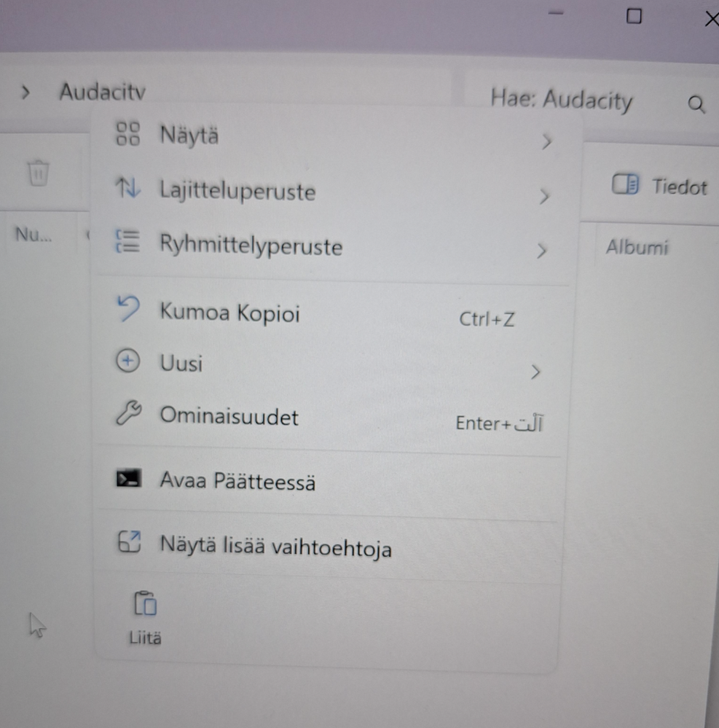Click the plus circle icon beside Uusi

(x=127, y=361)
